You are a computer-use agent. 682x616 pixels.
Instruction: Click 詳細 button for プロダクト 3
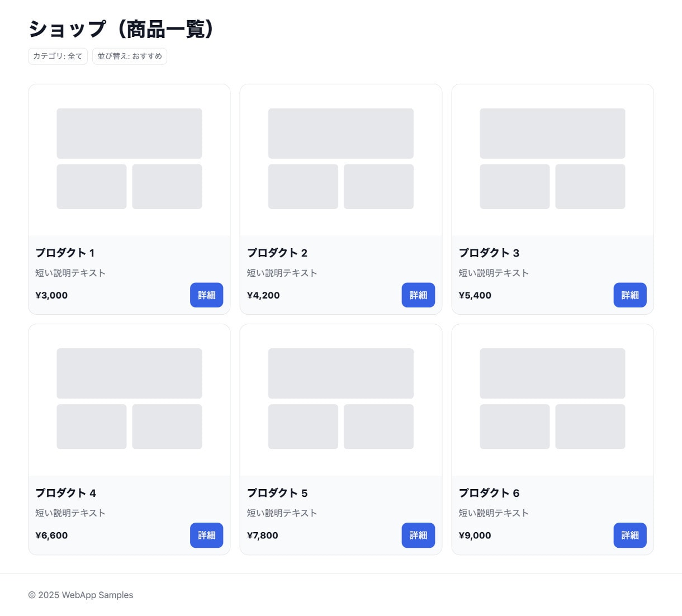pyautogui.click(x=630, y=295)
